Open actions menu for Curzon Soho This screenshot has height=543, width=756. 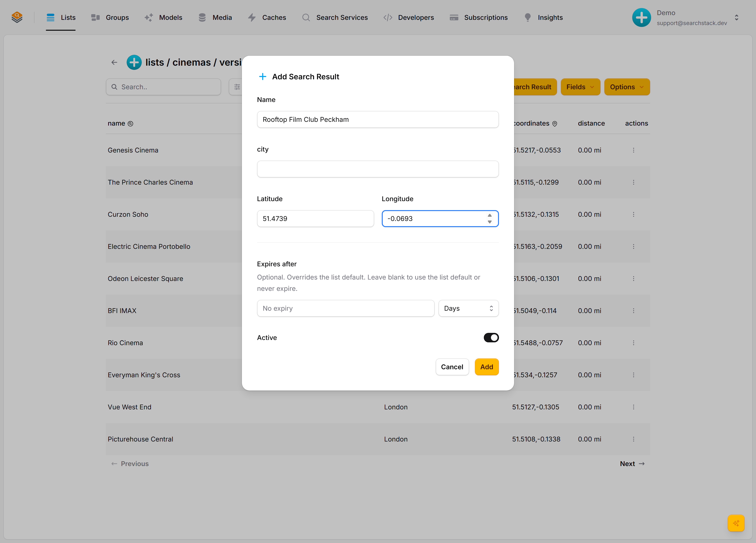(633, 215)
